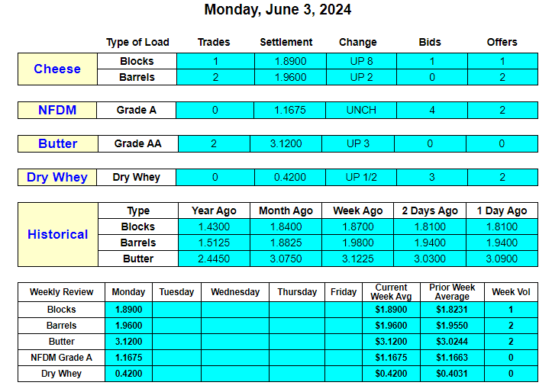Click Prior Week Average for Butter $3.0244
This screenshot has height=392, width=552.
(452, 342)
